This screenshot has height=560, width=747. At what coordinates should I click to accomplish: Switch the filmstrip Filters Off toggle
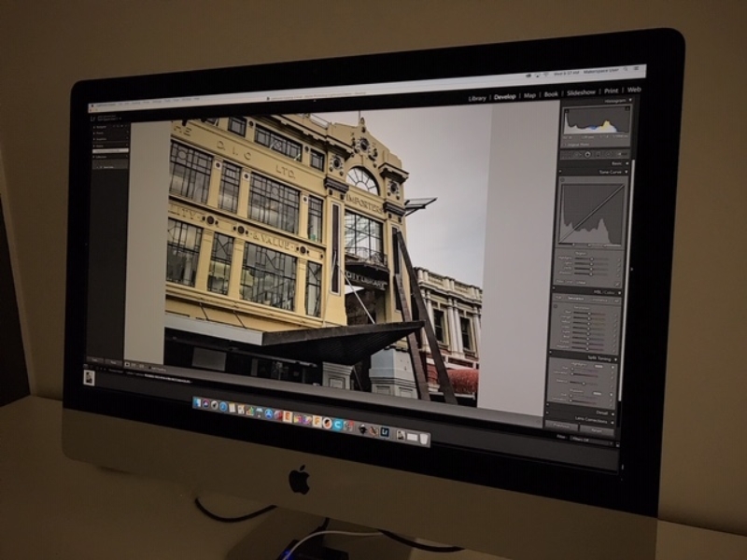coord(581,439)
